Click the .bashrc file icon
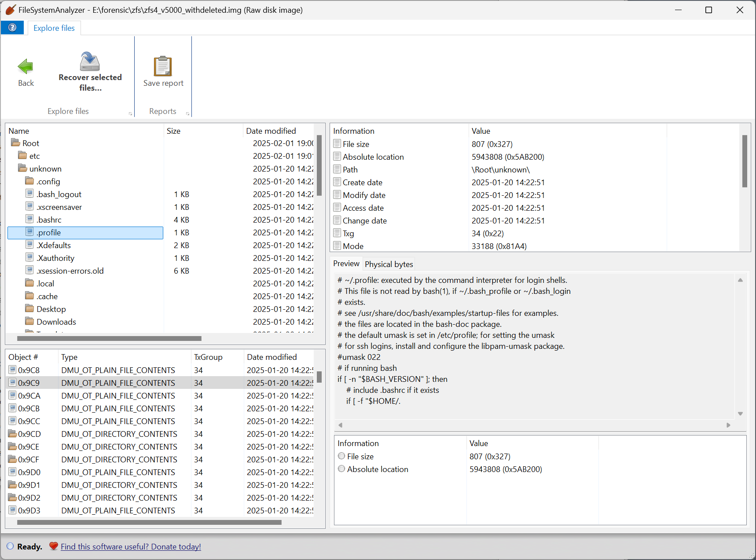The width and height of the screenshot is (756, 560). pos(30,219)
